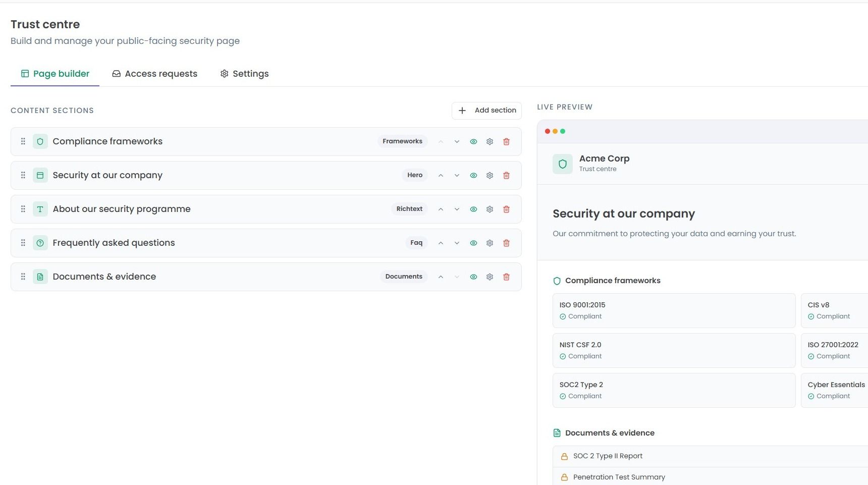Screen dimensions: 868x485
Task: Move Frequently asked questions section up
Action: tap(441, 243)
